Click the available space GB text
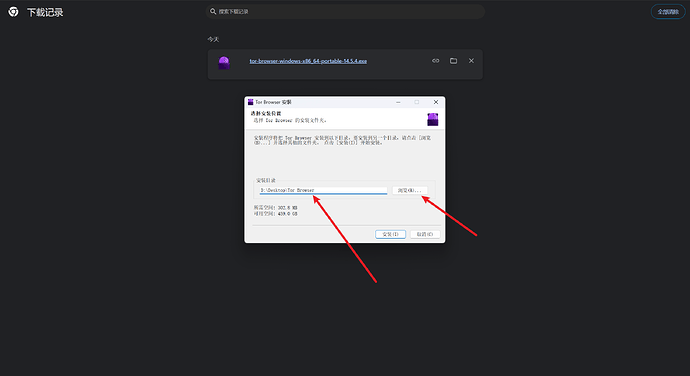 point(275,214)
